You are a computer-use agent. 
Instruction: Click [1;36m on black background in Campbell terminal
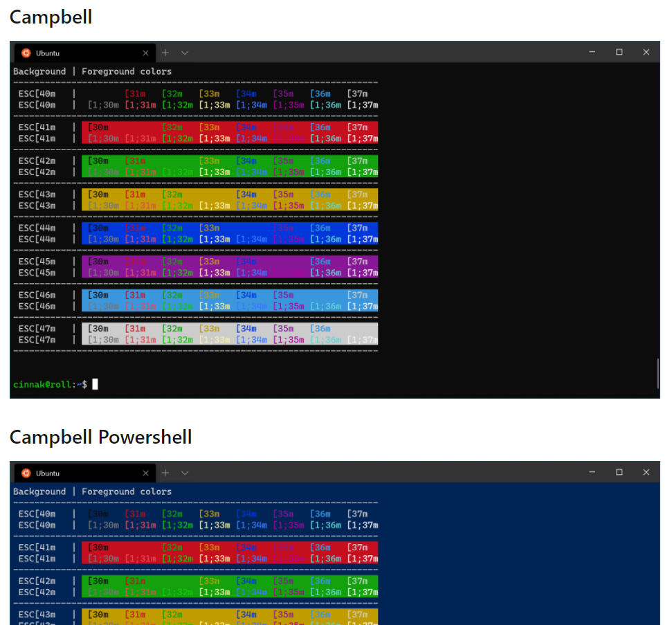coord(326,105)
